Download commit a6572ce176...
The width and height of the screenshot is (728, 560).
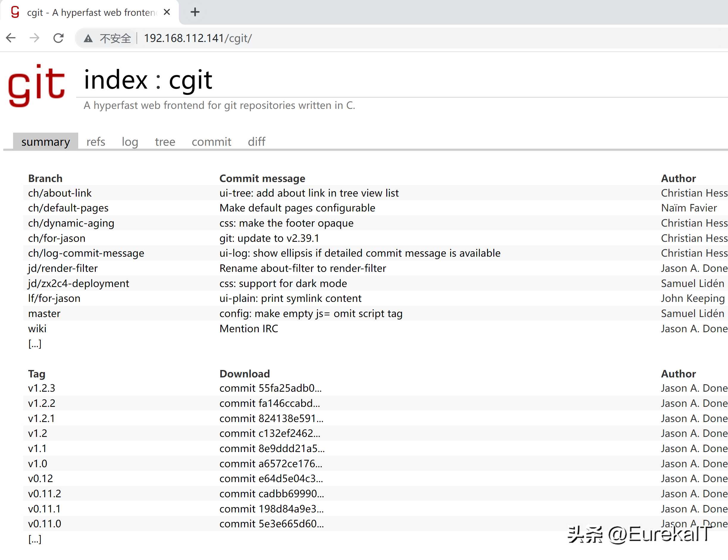click(271, 464)
